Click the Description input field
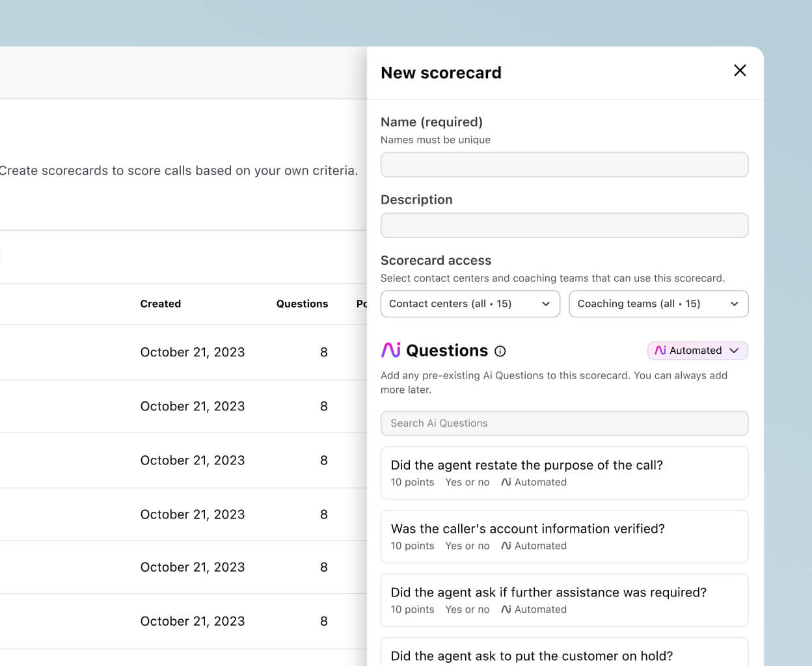 564,225
